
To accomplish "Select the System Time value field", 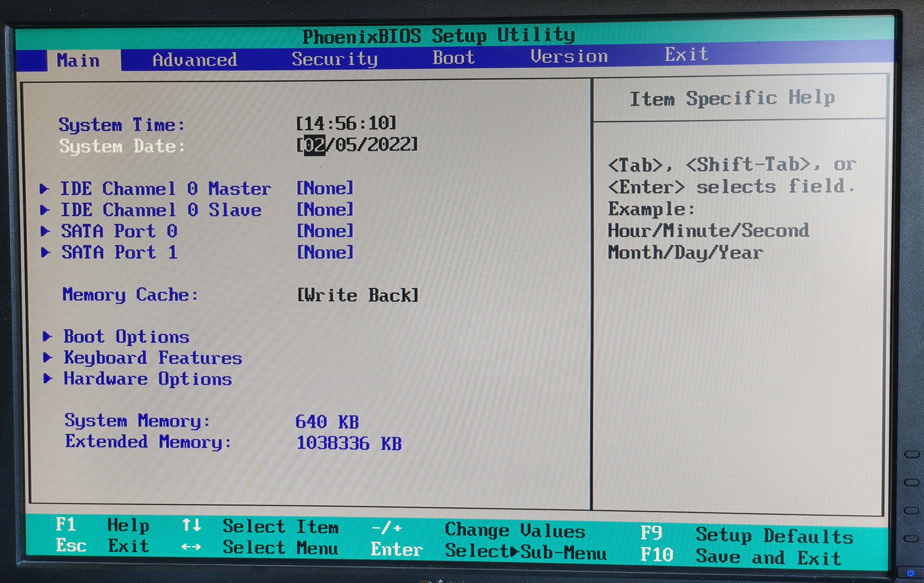I will pyautogui.click(x=346, y=123).
